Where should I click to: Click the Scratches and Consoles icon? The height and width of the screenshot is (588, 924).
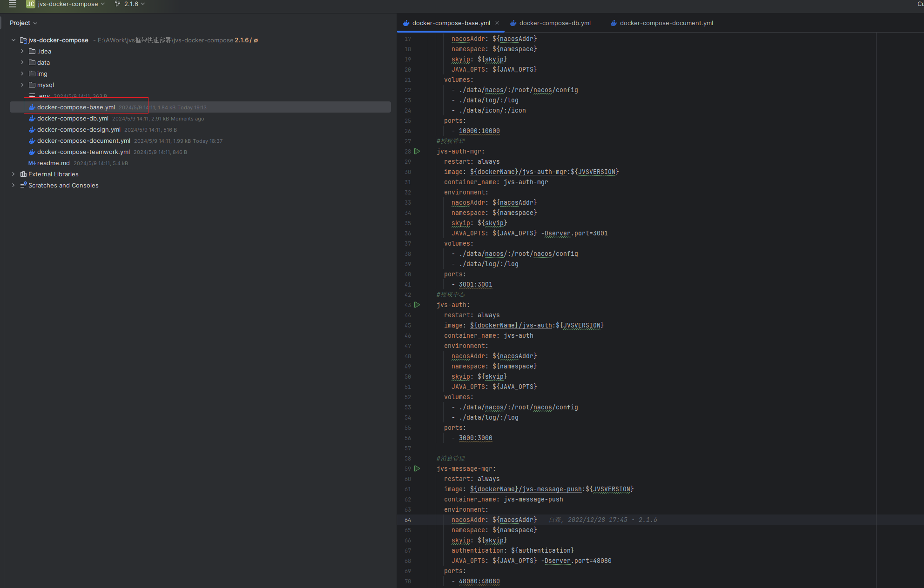[x=23, y=185]
